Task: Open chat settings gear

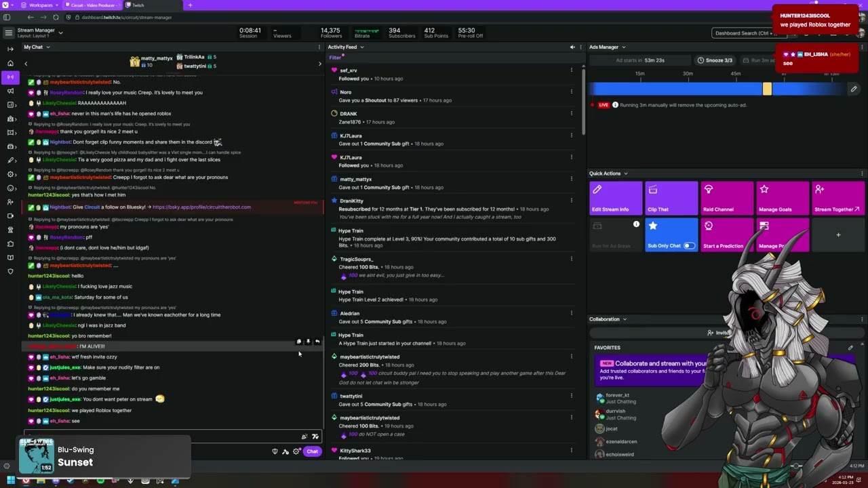Action: tap(296, 451)
